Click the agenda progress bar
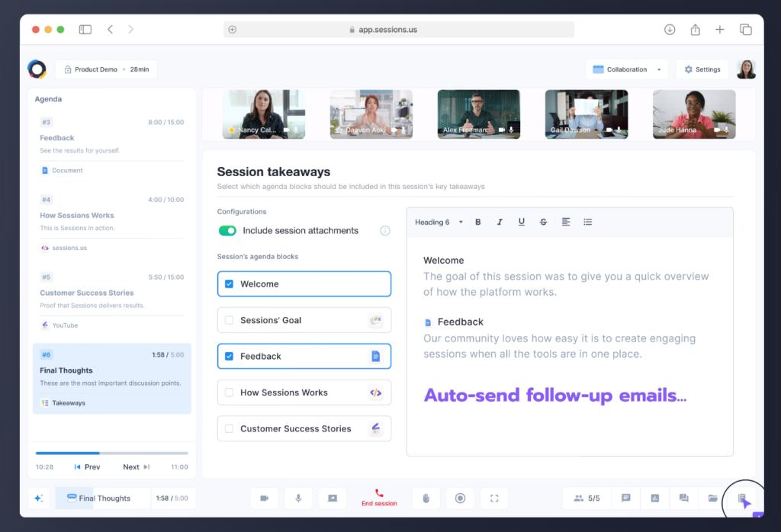The image size is (781, 532). point(111,453)
